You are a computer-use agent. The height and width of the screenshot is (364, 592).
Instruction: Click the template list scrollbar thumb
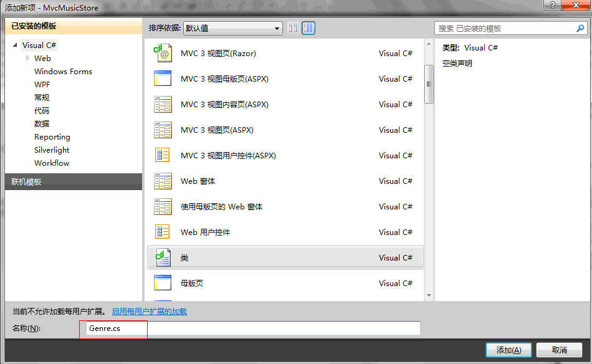(x=429, y=84)
